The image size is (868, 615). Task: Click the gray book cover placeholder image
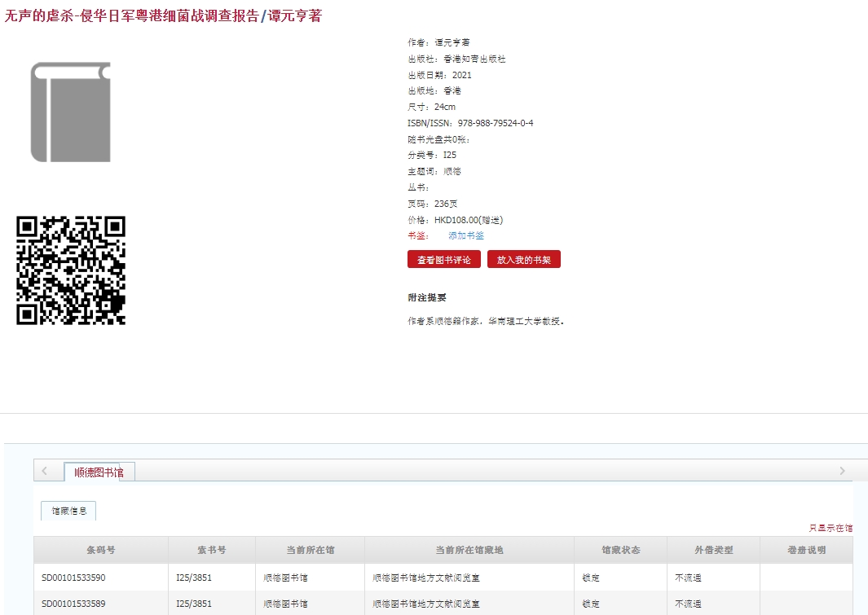click(x=70, y=112)
